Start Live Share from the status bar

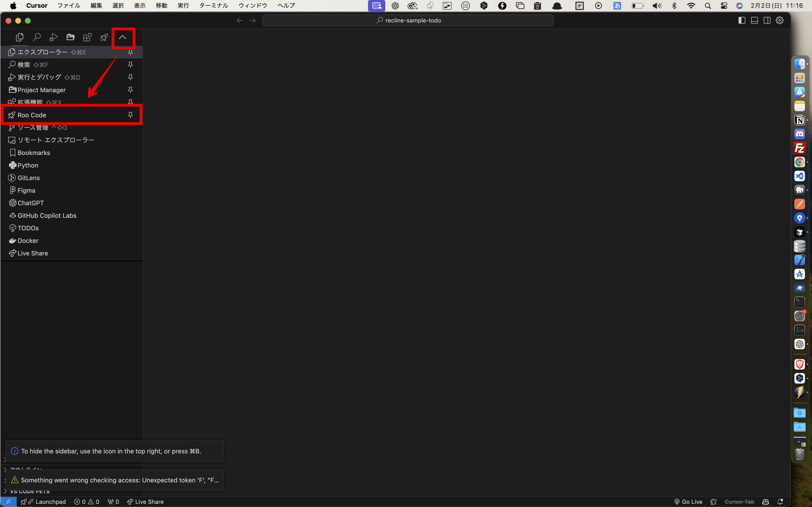point(145,502)
